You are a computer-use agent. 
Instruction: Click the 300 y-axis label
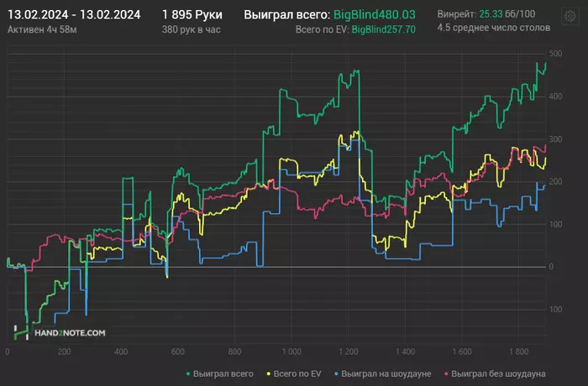555,139
